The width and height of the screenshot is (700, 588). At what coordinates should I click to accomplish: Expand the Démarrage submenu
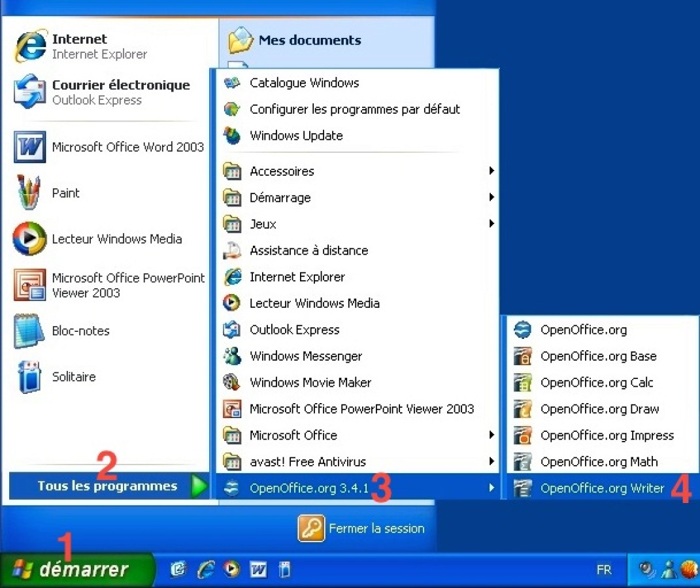click(357, 197)
